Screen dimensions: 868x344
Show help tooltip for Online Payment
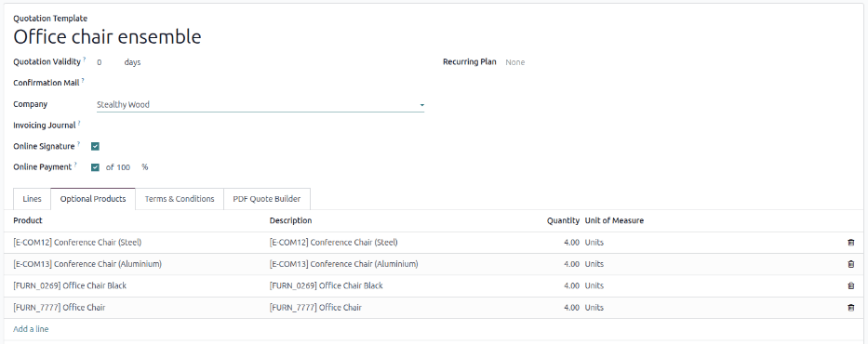(x=75, y=165)
